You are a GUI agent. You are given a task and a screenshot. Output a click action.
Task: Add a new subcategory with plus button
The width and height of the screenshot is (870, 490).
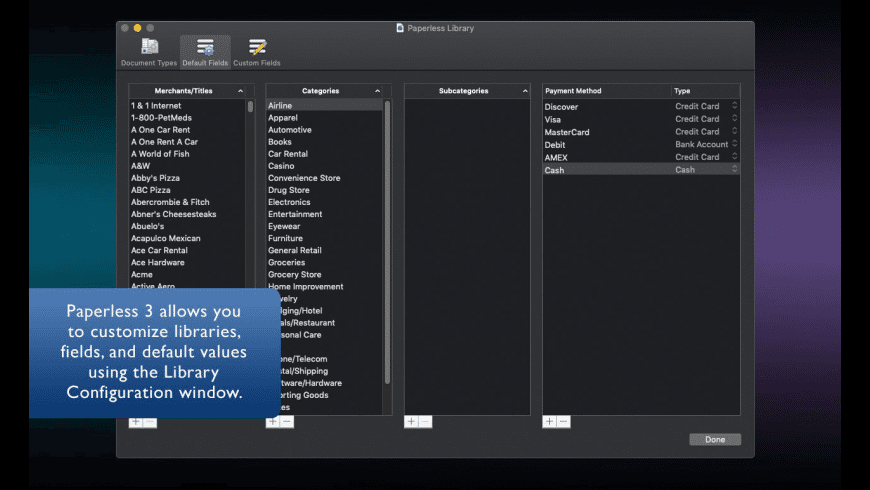(411, 422)
